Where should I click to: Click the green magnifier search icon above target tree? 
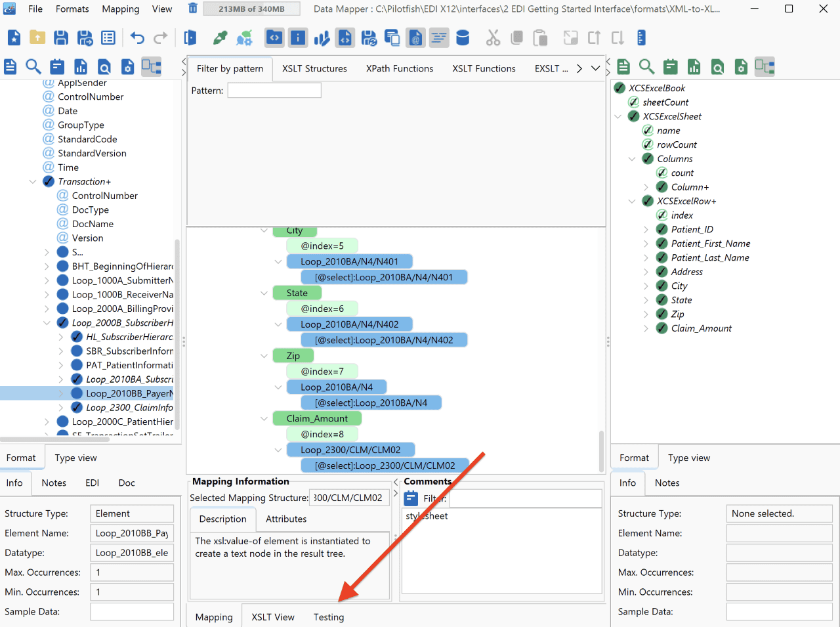pyautogui.click(x=647, y=66)
